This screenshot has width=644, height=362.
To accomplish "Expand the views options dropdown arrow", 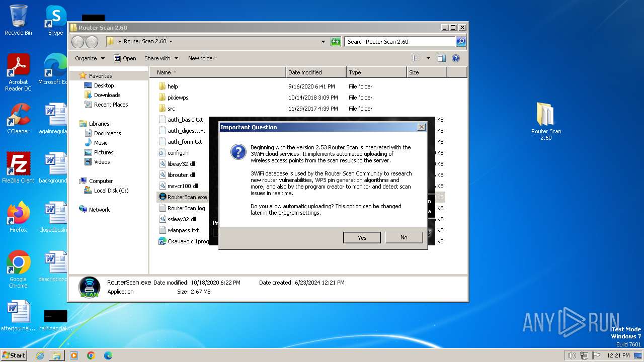I will (428, 58).
